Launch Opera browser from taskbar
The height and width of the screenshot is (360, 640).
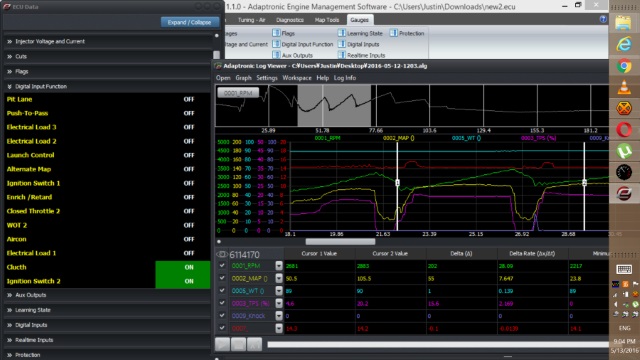click(x=624, y=130)
